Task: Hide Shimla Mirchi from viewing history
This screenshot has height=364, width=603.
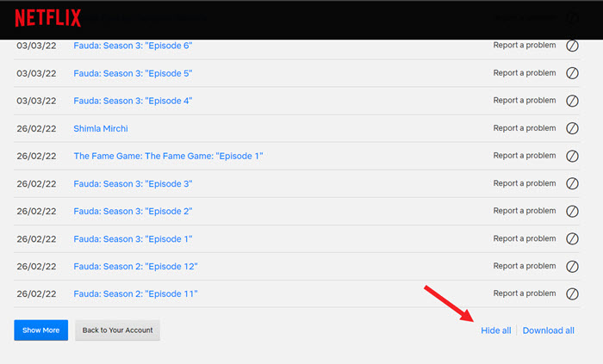Action: 572,128
